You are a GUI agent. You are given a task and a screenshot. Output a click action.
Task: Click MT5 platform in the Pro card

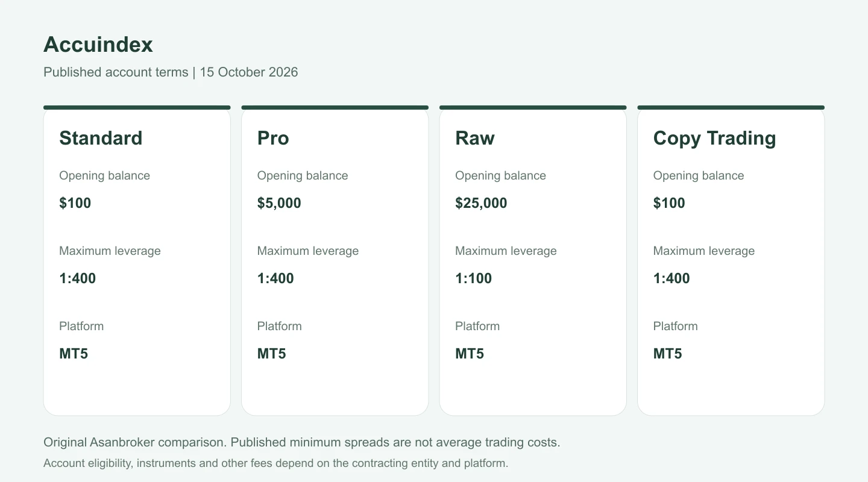[x=272, y=354]
